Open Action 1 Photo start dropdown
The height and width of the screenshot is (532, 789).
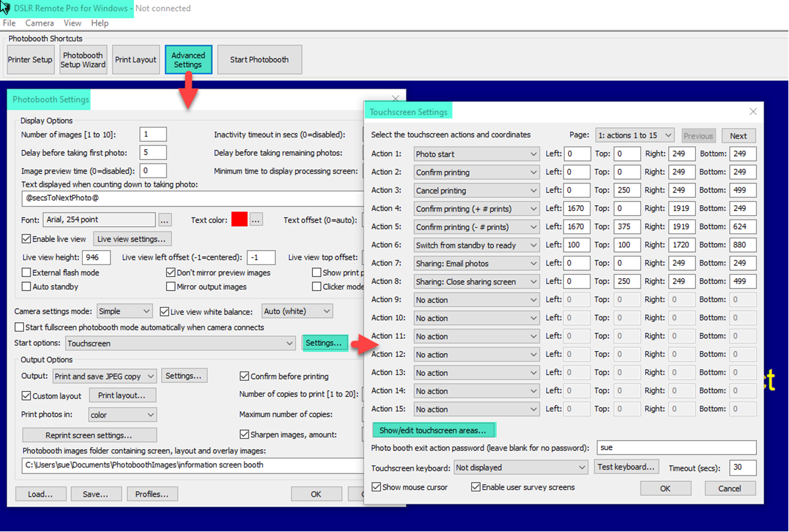(477, 154)
